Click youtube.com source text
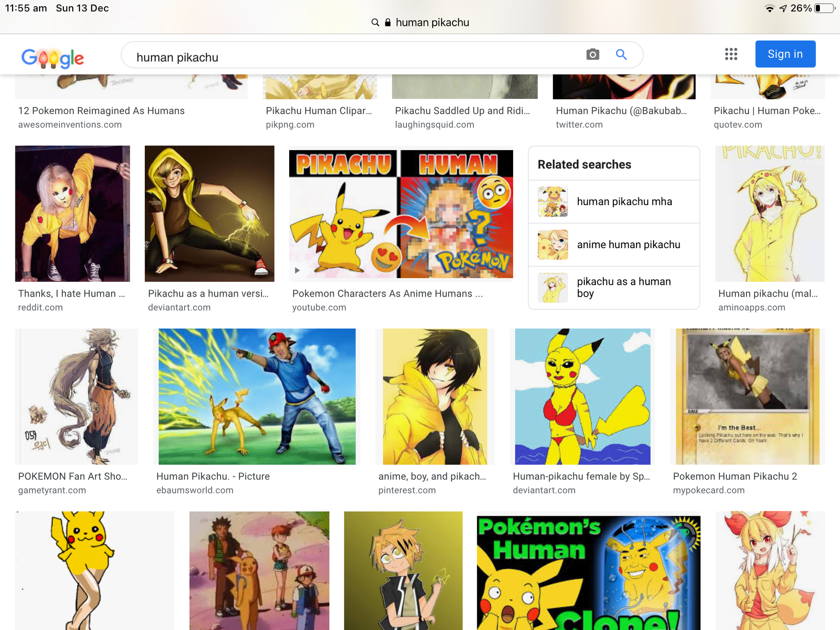The width and height of the screenshot is (840, 630). 319,308
